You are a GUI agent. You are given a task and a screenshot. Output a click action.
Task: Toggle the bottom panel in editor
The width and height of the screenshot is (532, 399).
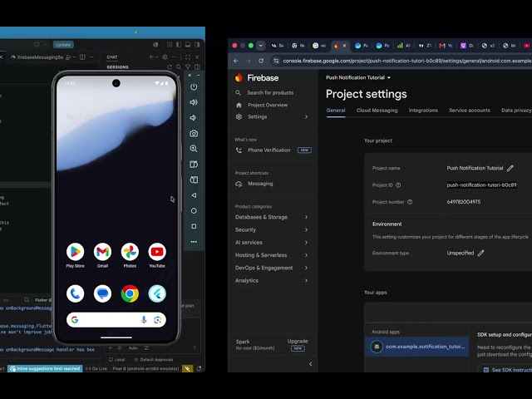[x=188, y=44]
